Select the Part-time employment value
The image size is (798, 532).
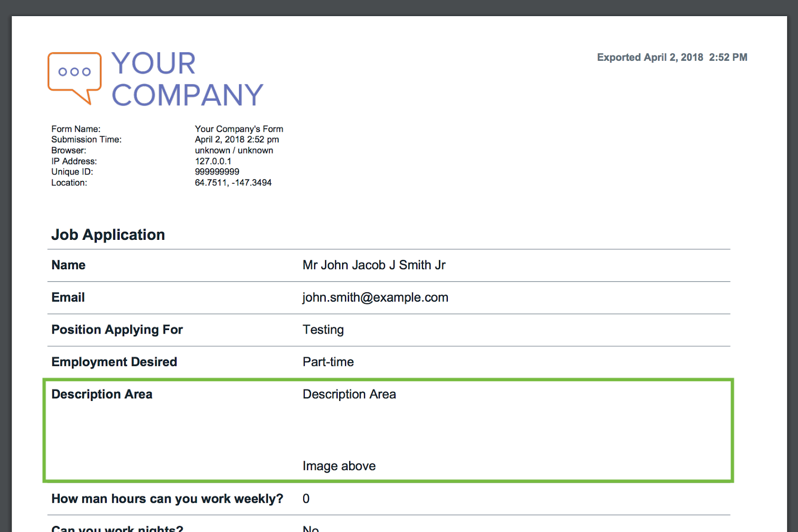coord(328,362)
